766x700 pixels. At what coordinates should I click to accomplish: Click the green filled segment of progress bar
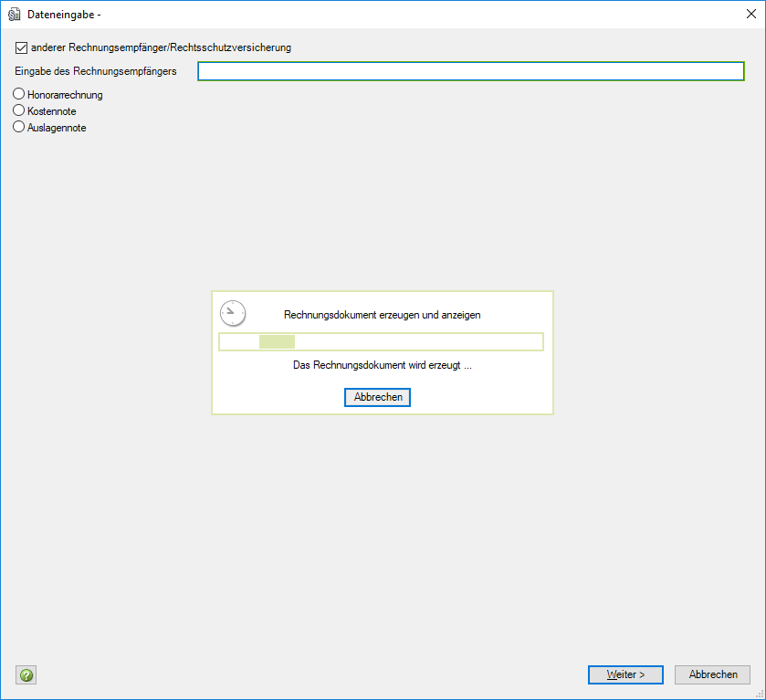277,342
